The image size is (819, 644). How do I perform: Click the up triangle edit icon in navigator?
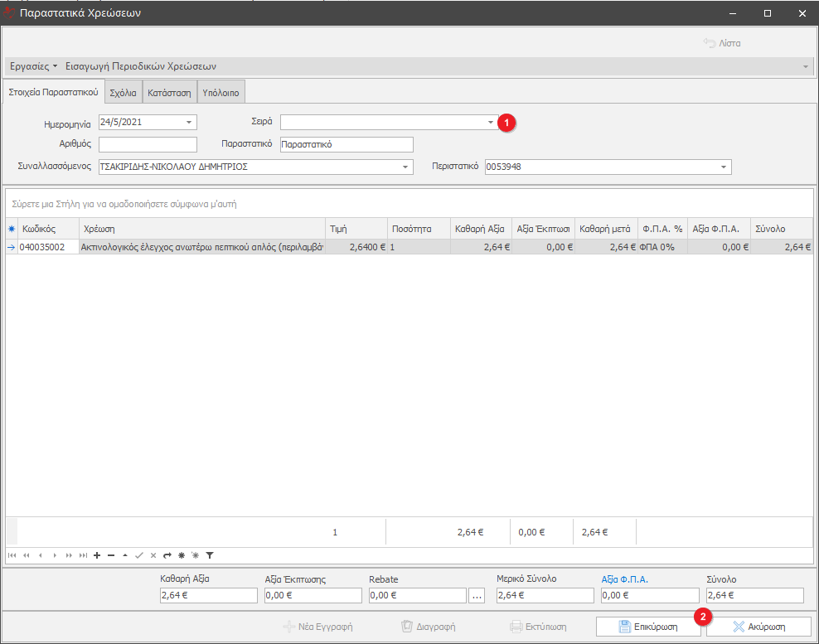[125, 555]
